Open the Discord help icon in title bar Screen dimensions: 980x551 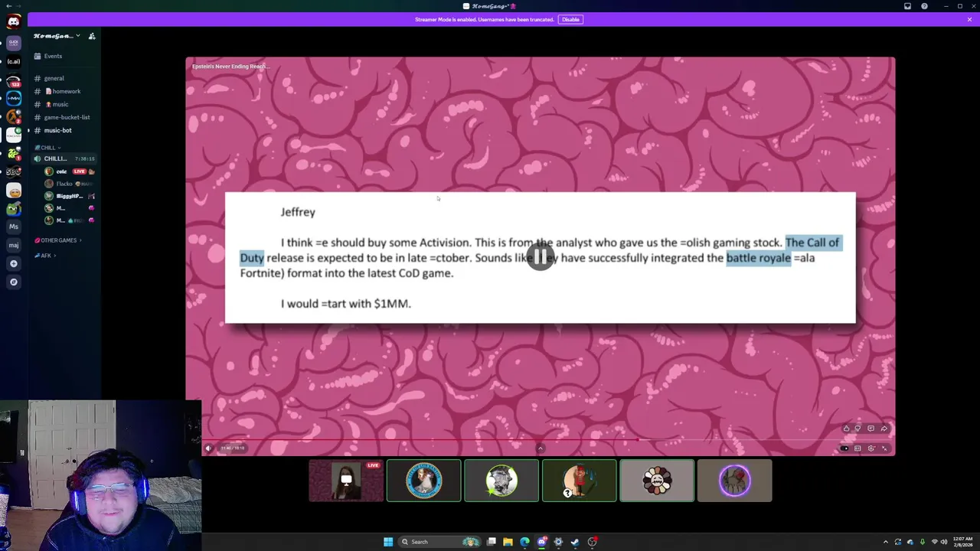tap(924, 6)
